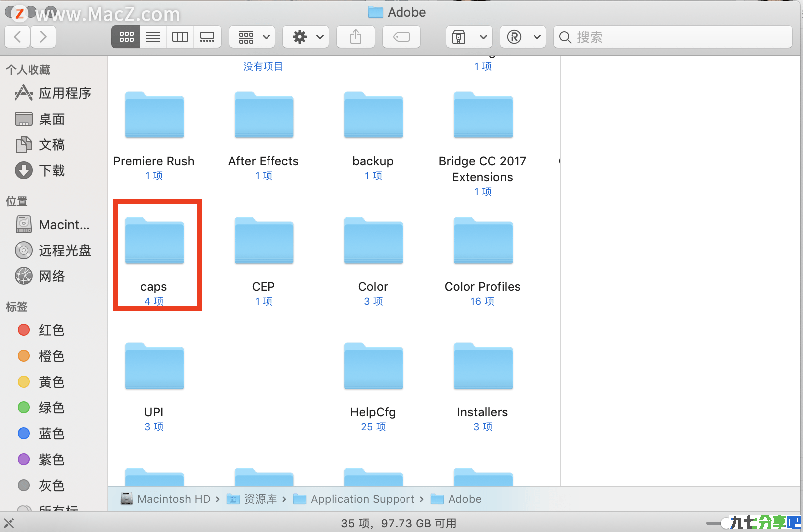Click Macintosh HD in the path bar
This screenshot has height=532, width=803.
click(x=166, y=499)
